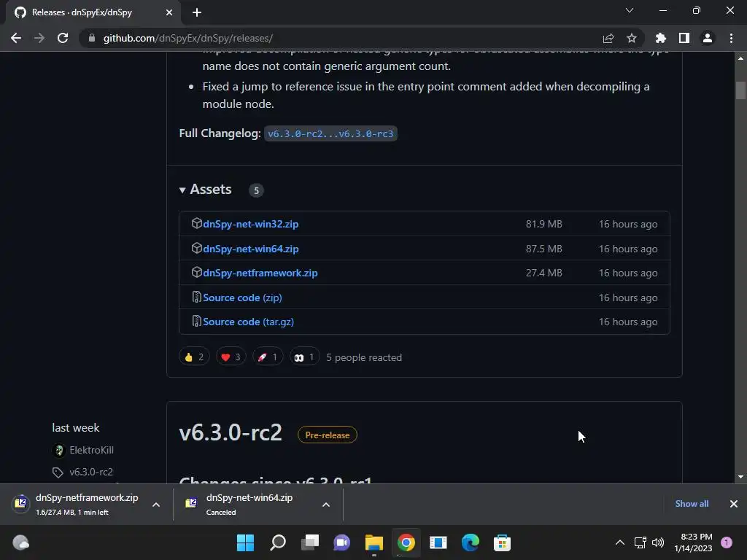
Task: Open Task View from taskbar
Action: tap(309, 542)
